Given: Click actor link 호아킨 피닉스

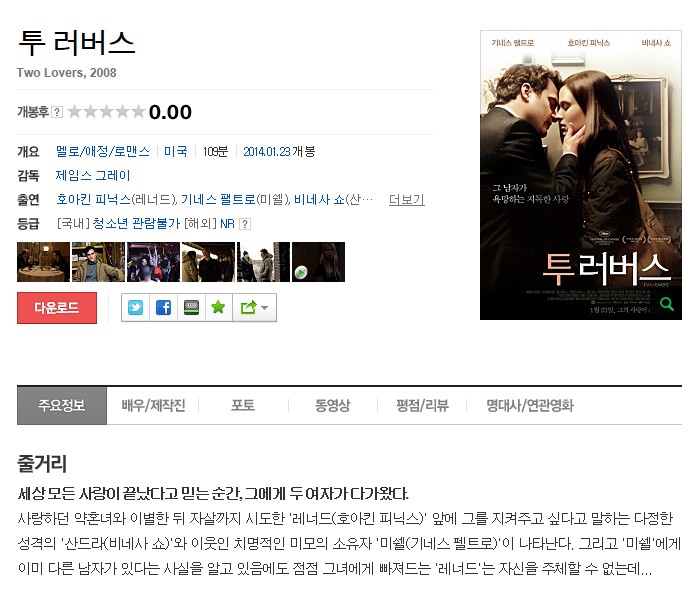Looking at the screenshot, I should (94, 200).
